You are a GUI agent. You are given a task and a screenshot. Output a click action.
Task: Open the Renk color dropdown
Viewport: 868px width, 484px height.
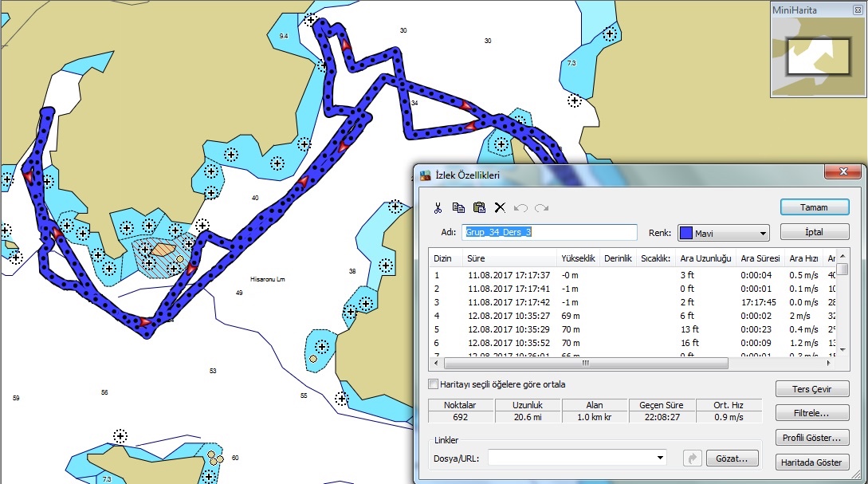[x=763, y=233]
